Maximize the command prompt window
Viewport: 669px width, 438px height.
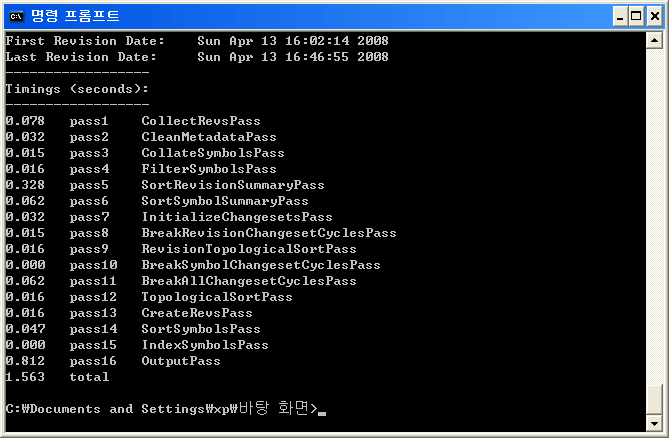point(636,15)
